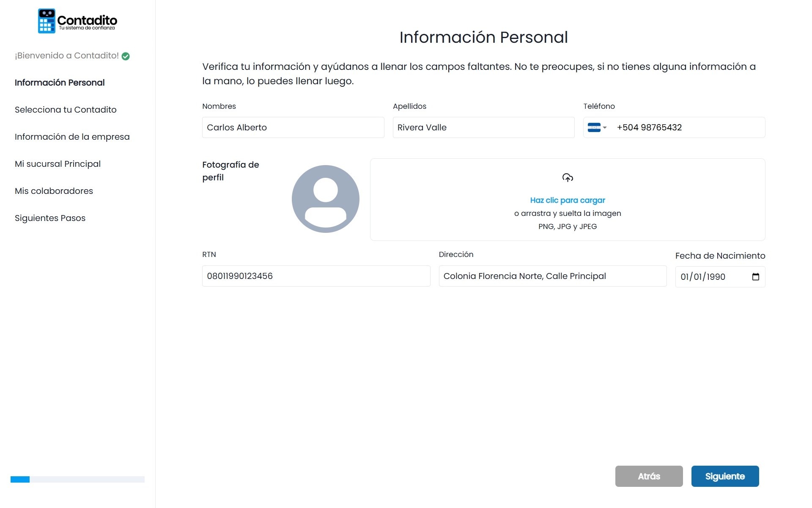This screenshot has width=812, height=508.
Task: Open Mis colaboradores step
Action: click(x=54, y=191)
